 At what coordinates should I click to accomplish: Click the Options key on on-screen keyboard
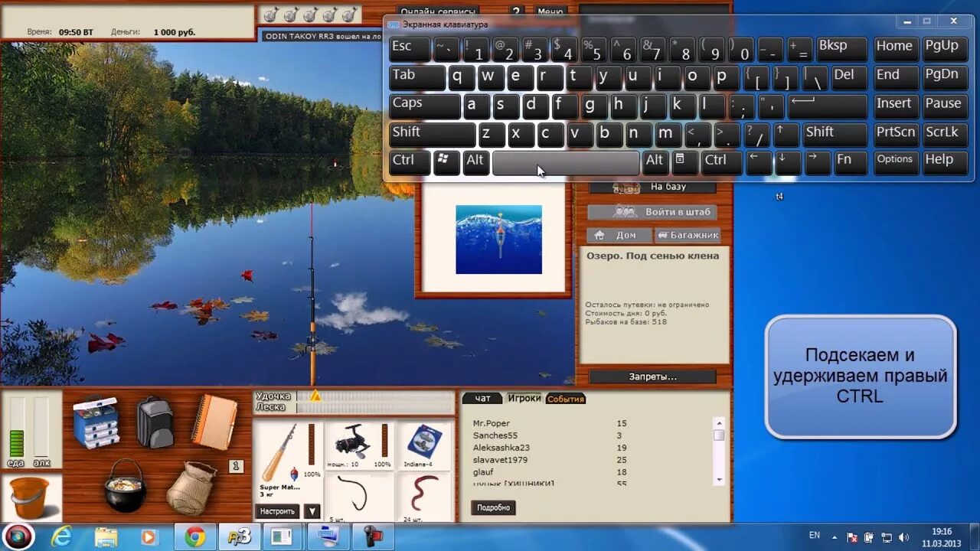[896, 162]
